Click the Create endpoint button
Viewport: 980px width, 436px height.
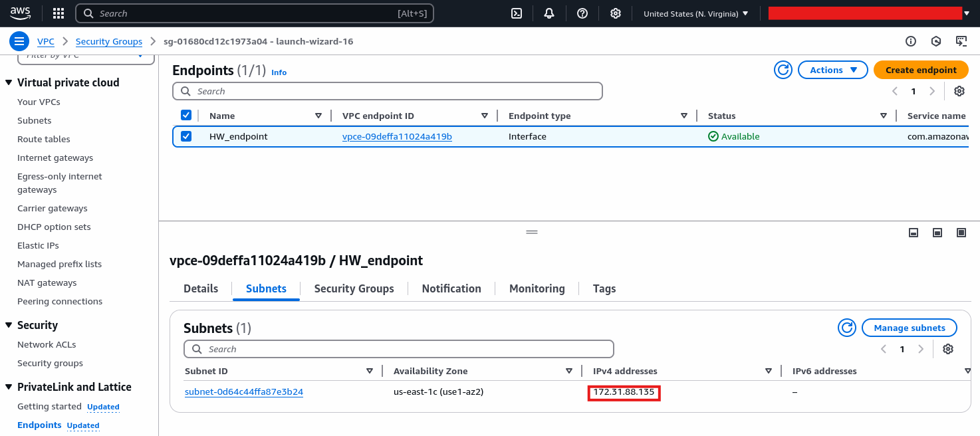pos(921,69)
